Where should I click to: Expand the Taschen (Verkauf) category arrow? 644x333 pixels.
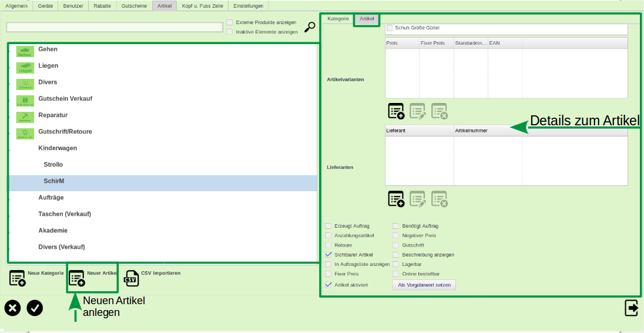10,217
